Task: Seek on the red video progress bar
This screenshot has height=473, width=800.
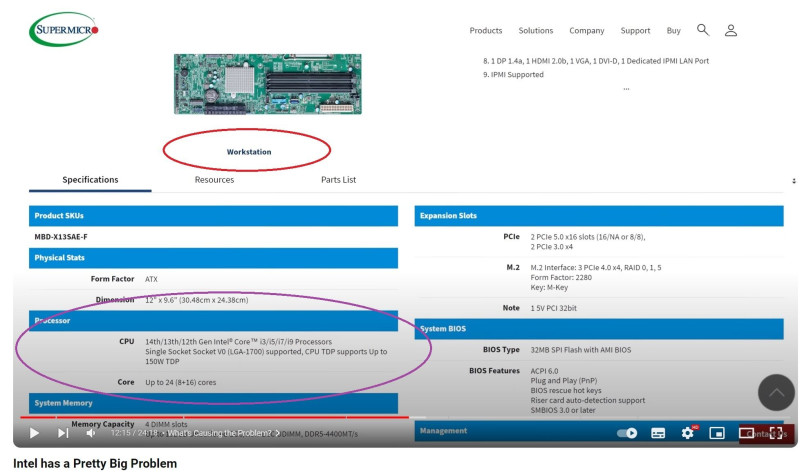Action: [x=214, y=417]
